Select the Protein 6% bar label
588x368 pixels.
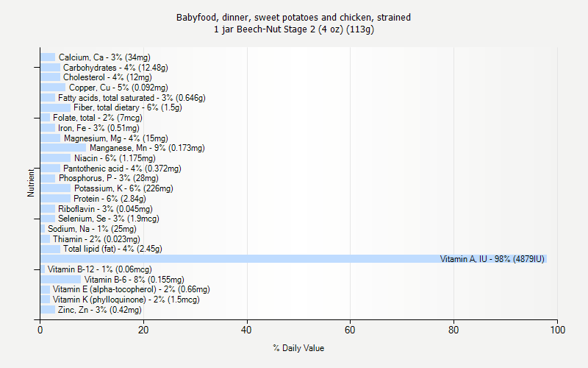[110, 199]
